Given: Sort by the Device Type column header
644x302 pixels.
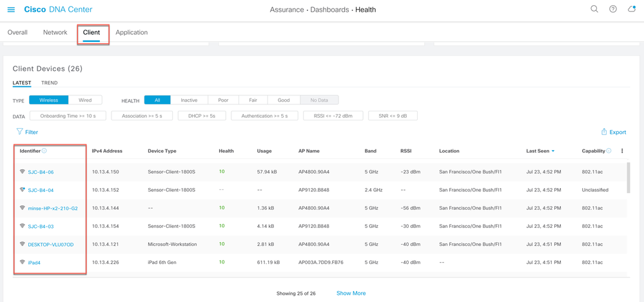Looking at the screenshot, I should 162,151.
